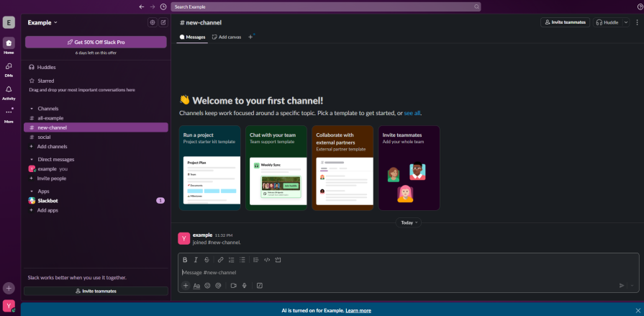Open help via the question mark icon
Image resolution: width=644 pixels, height=316 pixels.
pos(640,6)
